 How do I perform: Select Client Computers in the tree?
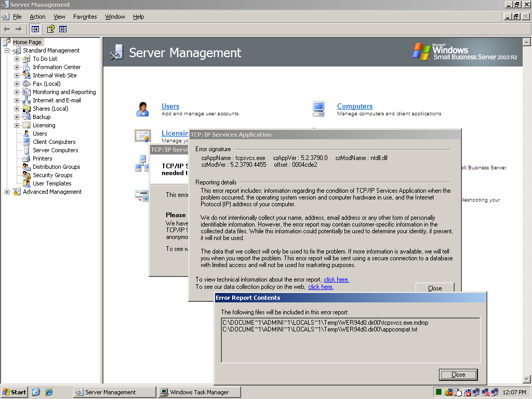coord(54,142)
